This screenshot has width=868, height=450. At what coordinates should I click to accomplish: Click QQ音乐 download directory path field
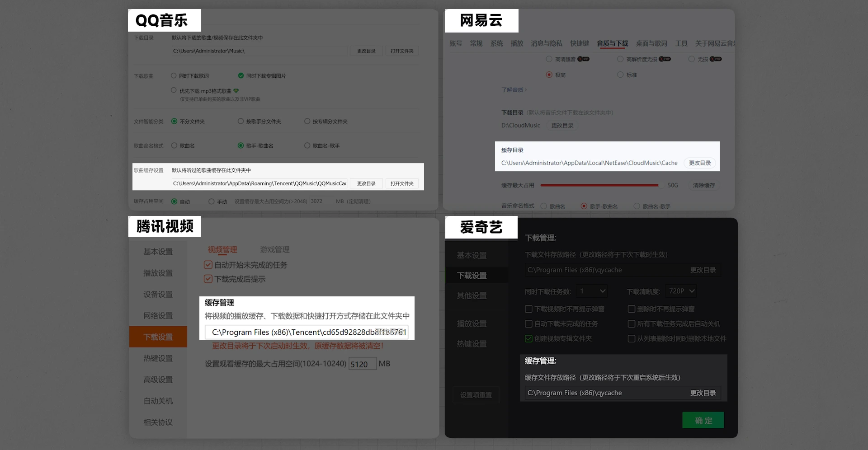[259, 51]
